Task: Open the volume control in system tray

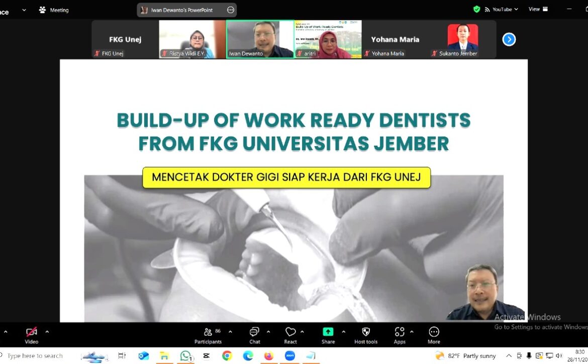Action: click(559, 356)
